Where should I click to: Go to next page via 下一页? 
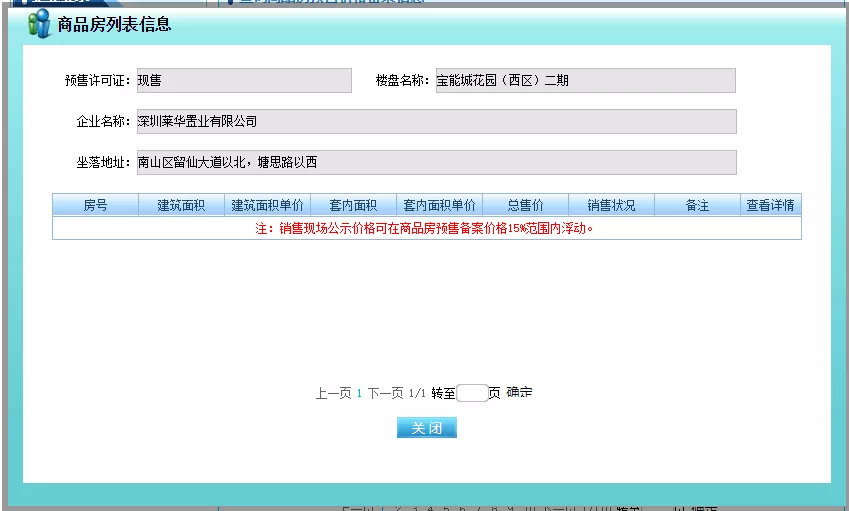click(385, 394)
